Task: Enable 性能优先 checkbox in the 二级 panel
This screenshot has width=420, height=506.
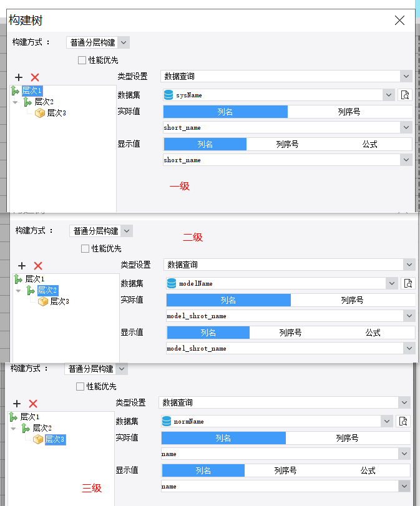Action: [x=85, y=248]
